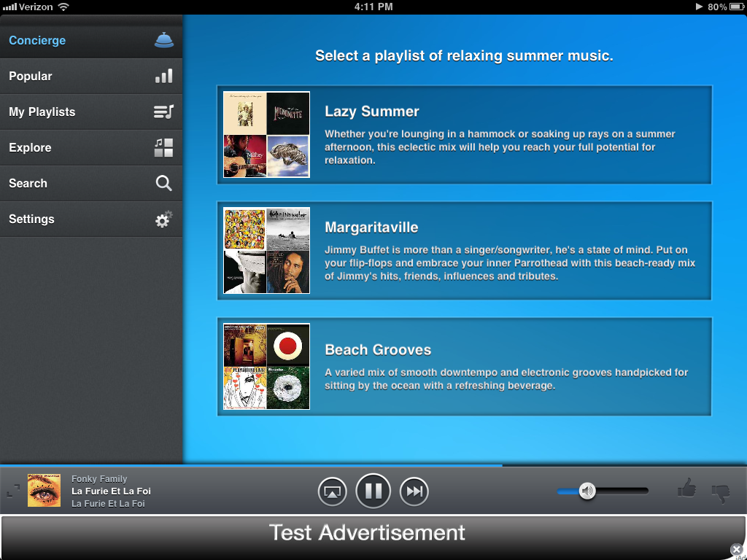Click the Margaritaville album art collage

267,251
